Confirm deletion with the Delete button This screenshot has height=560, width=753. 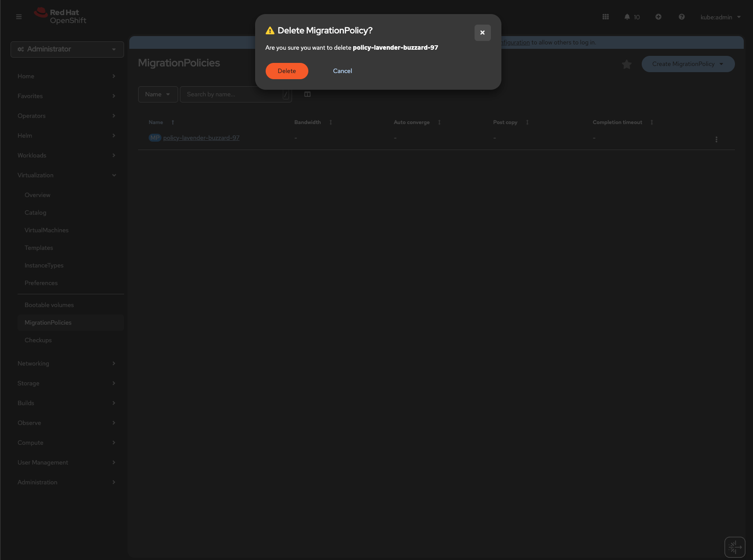(x=287, y=71)
